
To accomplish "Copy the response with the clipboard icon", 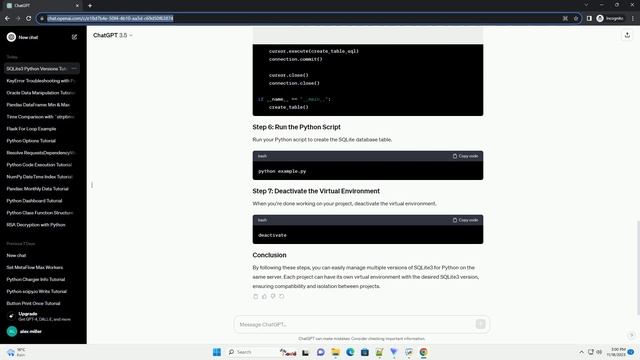I will [x=256, y=296].
